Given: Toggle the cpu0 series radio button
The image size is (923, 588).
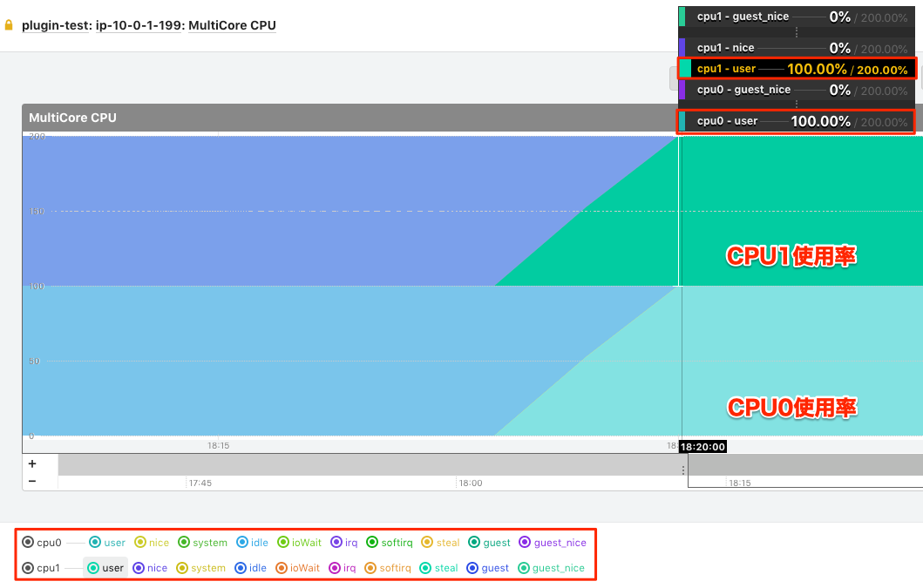Looking at the screenshot, I should pyautogui.click(x=29, y=542).
